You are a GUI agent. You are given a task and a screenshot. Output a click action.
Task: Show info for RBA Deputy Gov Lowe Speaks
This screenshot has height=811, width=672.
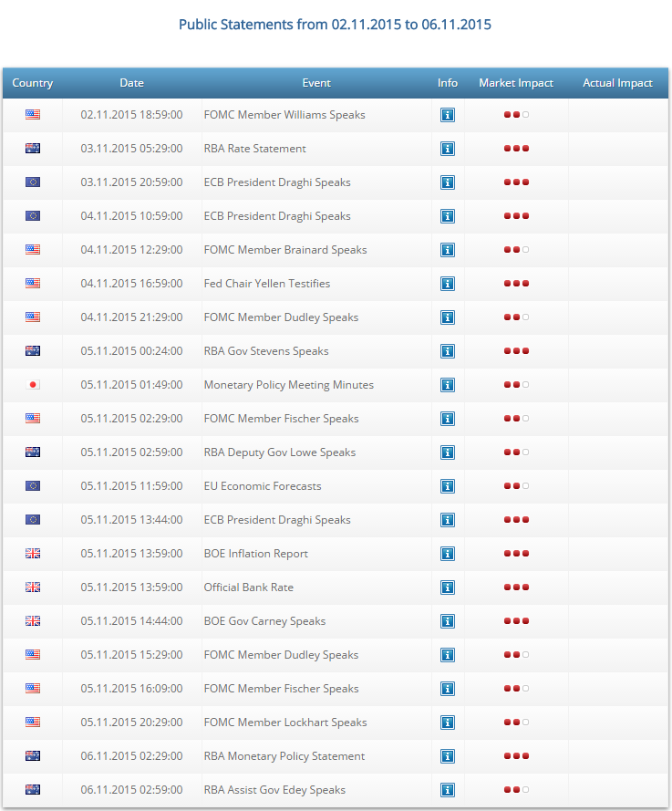click(448, 452)
